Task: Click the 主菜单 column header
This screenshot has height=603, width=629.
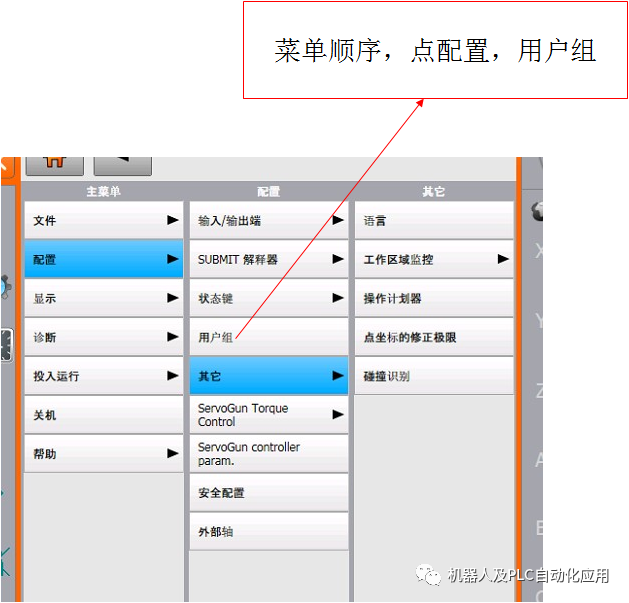Action: [103, 191]
